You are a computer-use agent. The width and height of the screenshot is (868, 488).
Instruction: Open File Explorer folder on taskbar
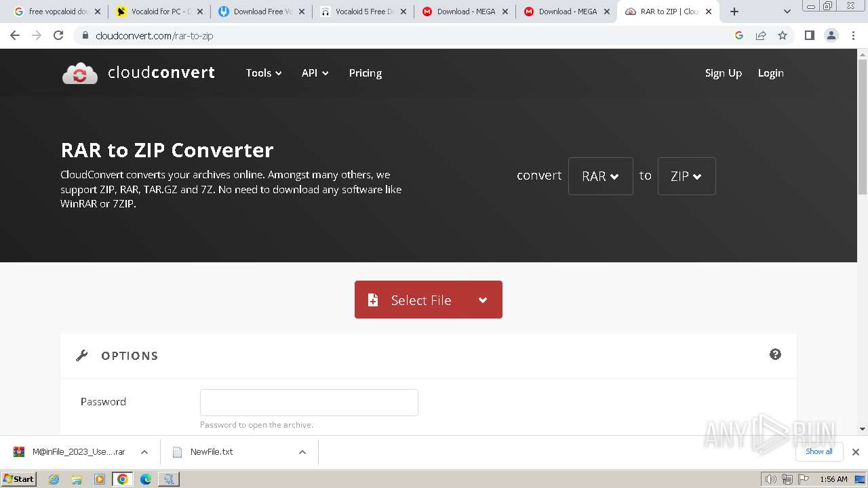click(x=77, y=479)
